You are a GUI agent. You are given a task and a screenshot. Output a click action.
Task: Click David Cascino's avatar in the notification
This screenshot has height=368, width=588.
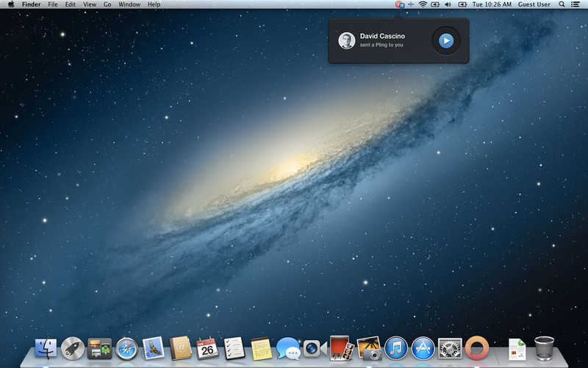tap(346, 40)
